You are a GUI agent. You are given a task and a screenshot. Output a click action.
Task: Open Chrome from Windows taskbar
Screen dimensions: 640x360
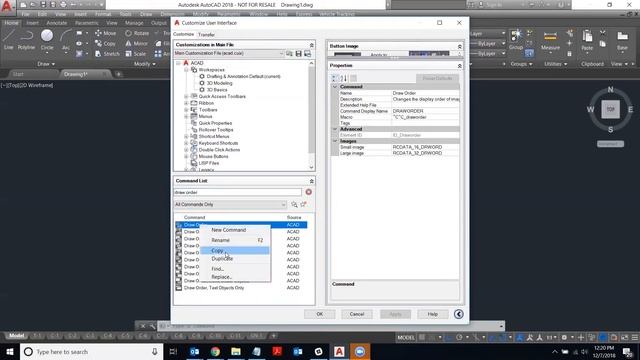click(215, 351)
